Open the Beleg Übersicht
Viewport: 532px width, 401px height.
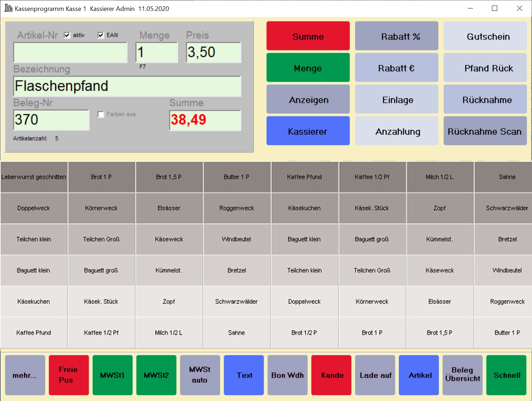[462, 375]
